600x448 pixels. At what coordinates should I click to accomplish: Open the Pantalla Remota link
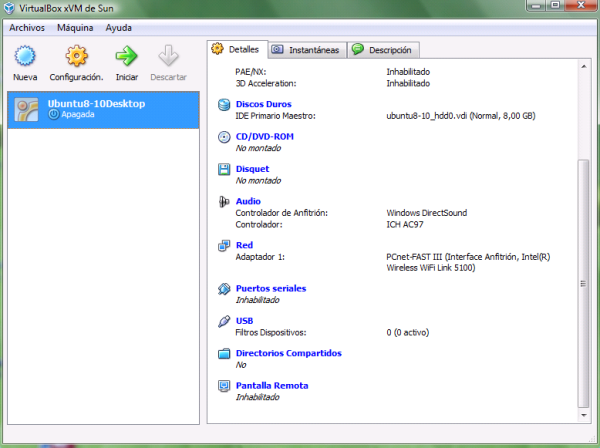pyautogui.click(x=271, y=385)
